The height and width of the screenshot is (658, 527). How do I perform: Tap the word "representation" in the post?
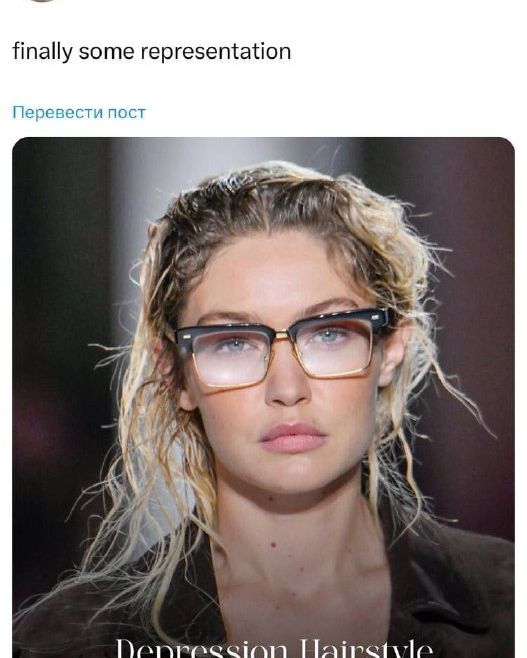point(216,52)
